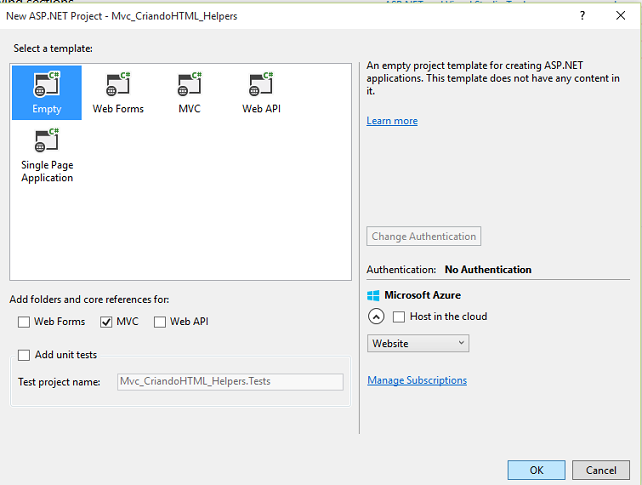The width and height of the screenshot is (642, 485).
Task: Uncheck the MVC core references checkbox
Action: click(106, 322)
